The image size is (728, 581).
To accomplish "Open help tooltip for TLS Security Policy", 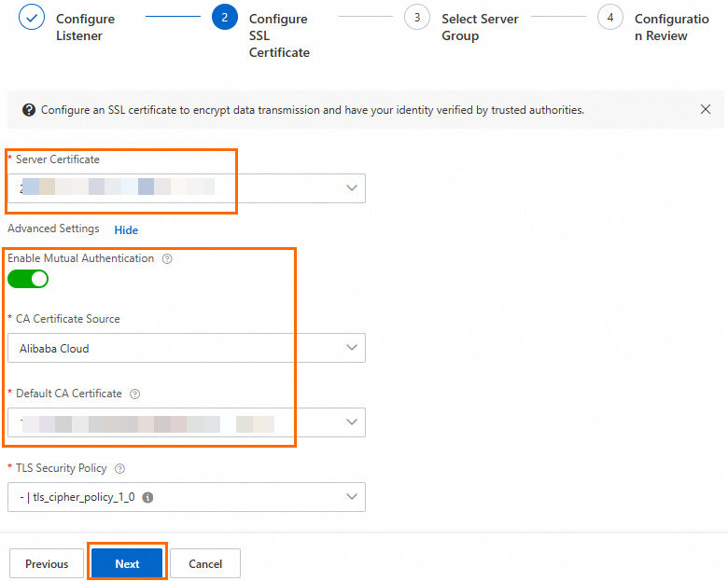I will click(x=119, y=469).
